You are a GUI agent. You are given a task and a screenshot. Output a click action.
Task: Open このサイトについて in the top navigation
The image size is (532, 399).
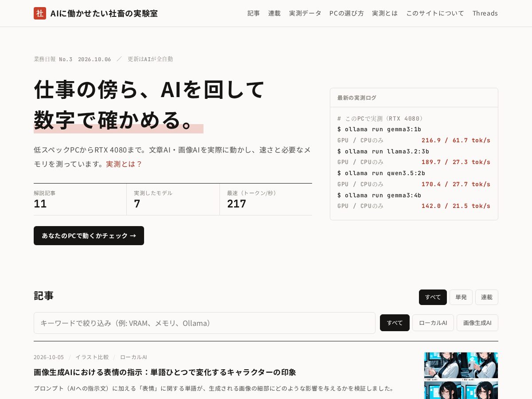click(x=435, y=13)
